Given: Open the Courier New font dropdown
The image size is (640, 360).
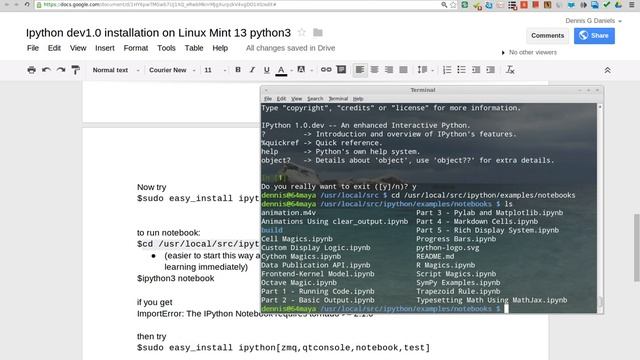Looking at the screenshot, I should coord(172,70).
